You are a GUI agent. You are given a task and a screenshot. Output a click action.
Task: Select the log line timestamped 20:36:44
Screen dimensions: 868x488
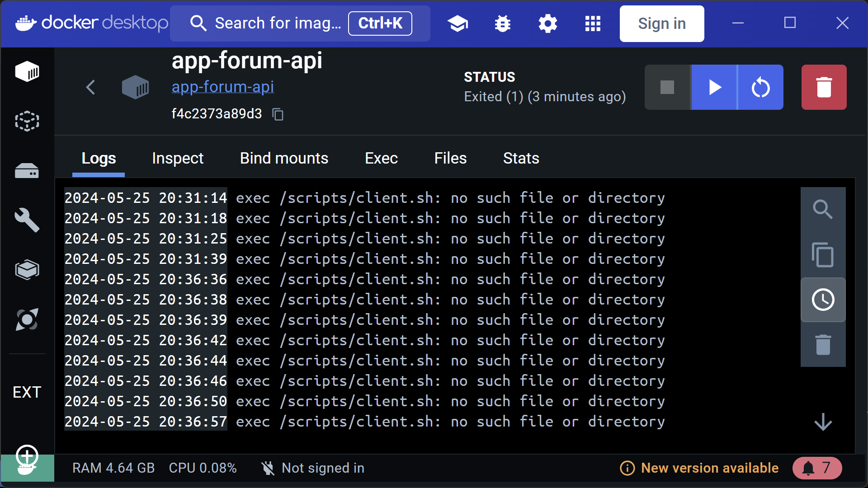click(x=364, y=361)
